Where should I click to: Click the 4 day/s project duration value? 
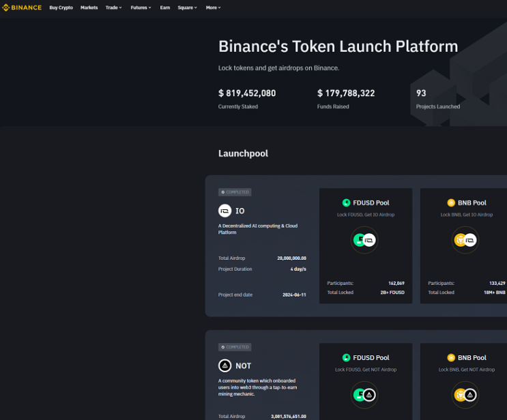[x=298, y=269]
